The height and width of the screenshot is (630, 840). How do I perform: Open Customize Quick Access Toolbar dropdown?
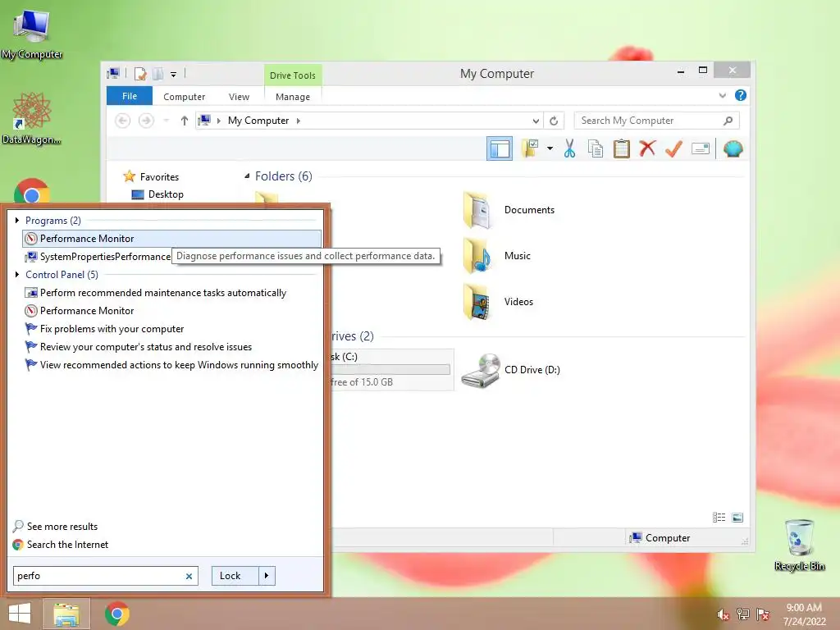tap(174, 74)
